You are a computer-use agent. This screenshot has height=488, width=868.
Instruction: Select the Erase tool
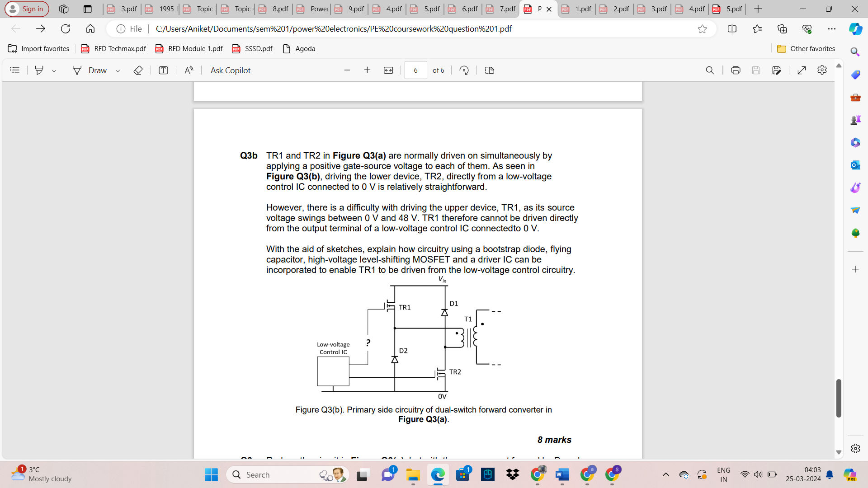point(138,70)
